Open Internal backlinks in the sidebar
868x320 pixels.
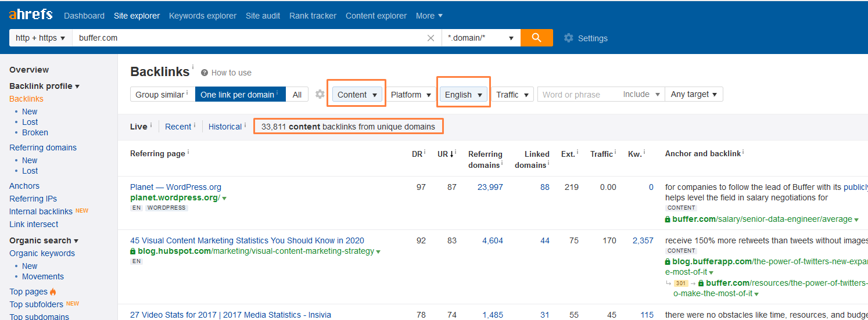tap(41, 211)
